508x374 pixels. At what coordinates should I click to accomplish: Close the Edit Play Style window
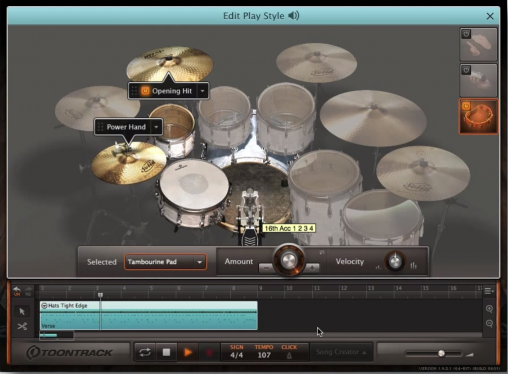coord(490,16)
